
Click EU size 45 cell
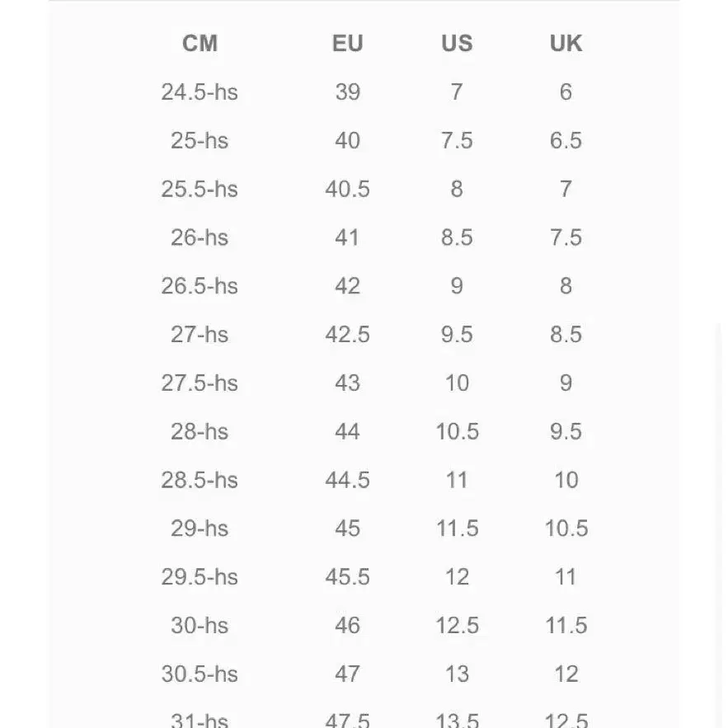(347, 528)
